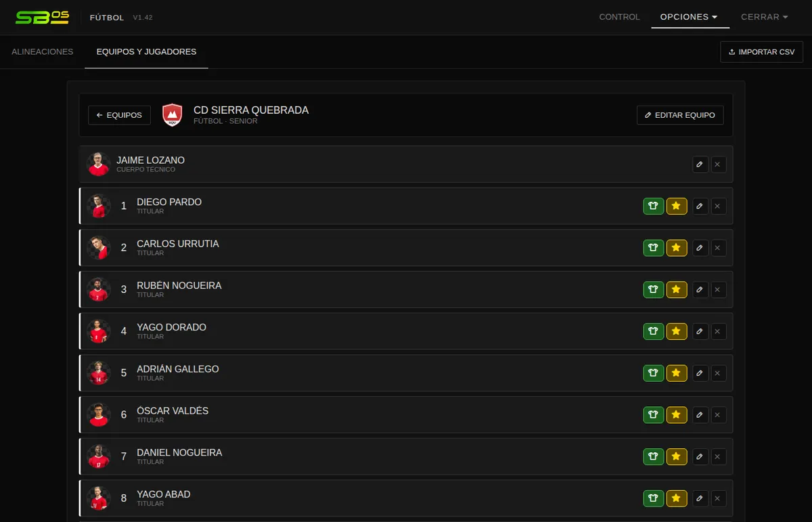Go back with the EQUIPOS button

pos(119,115)
